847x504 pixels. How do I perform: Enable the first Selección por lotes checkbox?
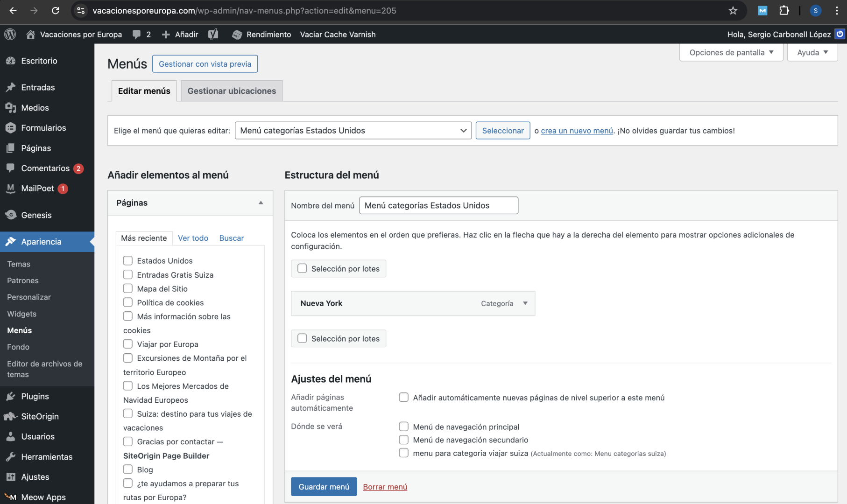tap(302, 268)
